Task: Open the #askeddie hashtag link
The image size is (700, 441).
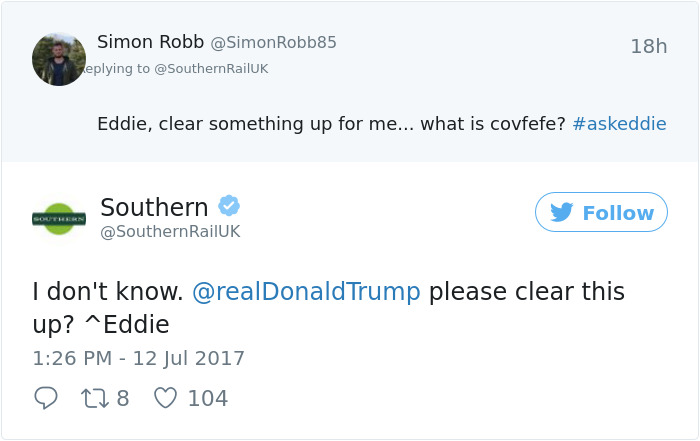Action: 619,125
